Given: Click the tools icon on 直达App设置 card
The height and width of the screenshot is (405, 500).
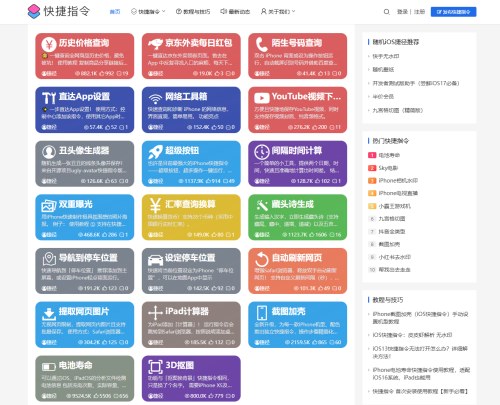Looking at the screenshot, I should coord(49,98).
